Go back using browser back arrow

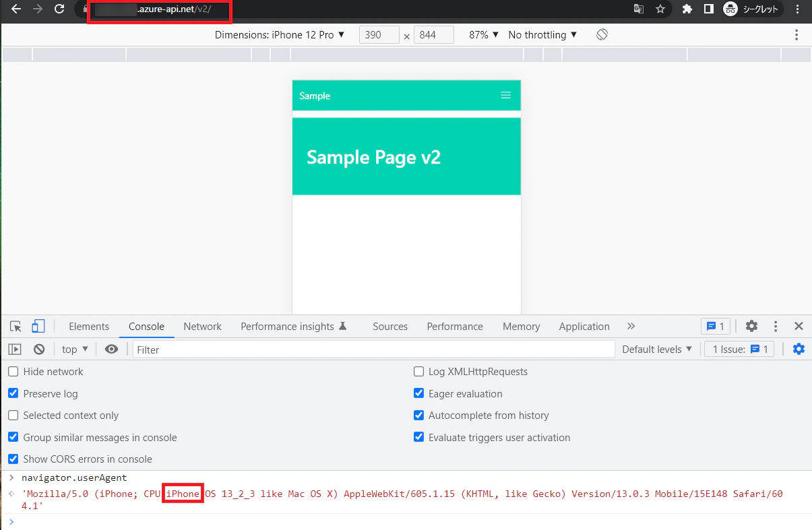click(16, 9)
